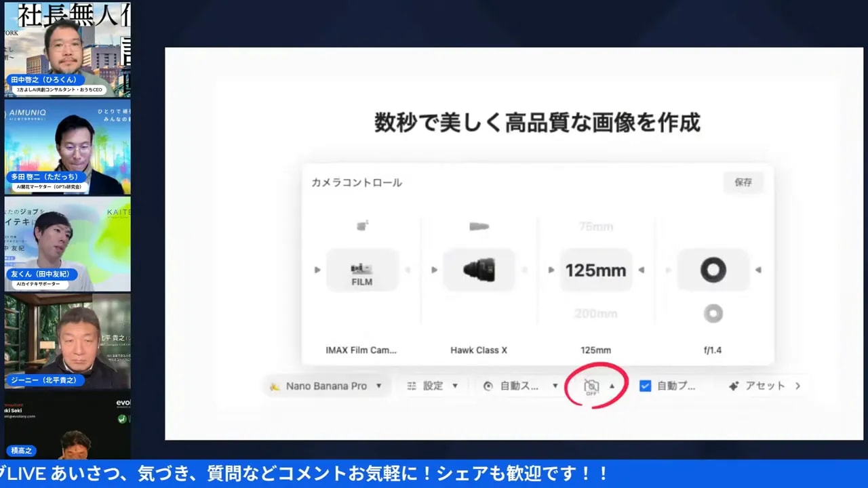The height and width of the screenshot is (488, 868).
Task: Click the target icon next to 自動ス
Action: (488, 386)
